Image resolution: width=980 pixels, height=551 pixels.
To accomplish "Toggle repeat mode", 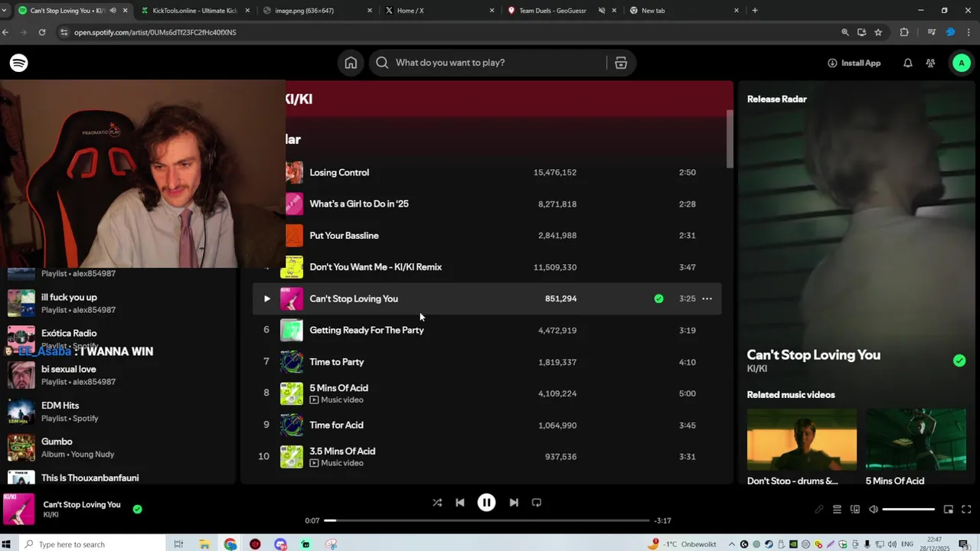I will point(537,503).
